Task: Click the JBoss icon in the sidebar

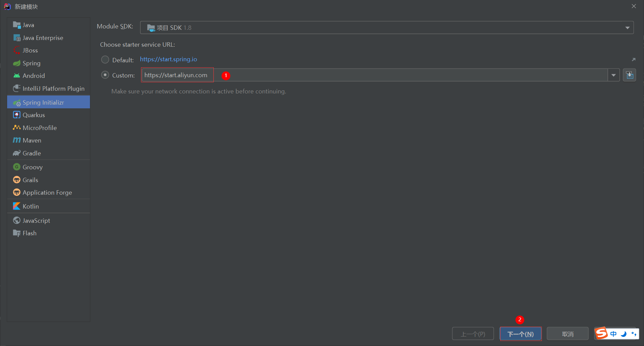Action: pyautogui.click(x=17, y=50)
